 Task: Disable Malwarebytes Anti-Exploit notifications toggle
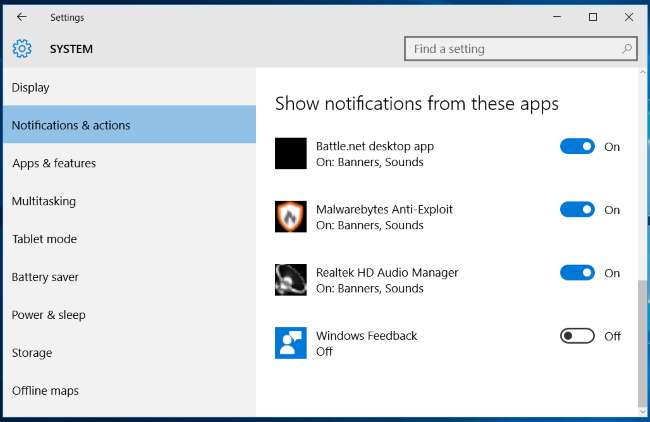[577, 209]
